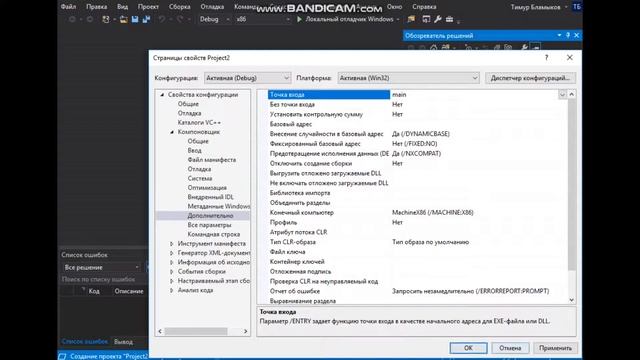Click the property grid vertical scrollbar thumb
This screenshot has width=640, height=360.
point(571,184)
